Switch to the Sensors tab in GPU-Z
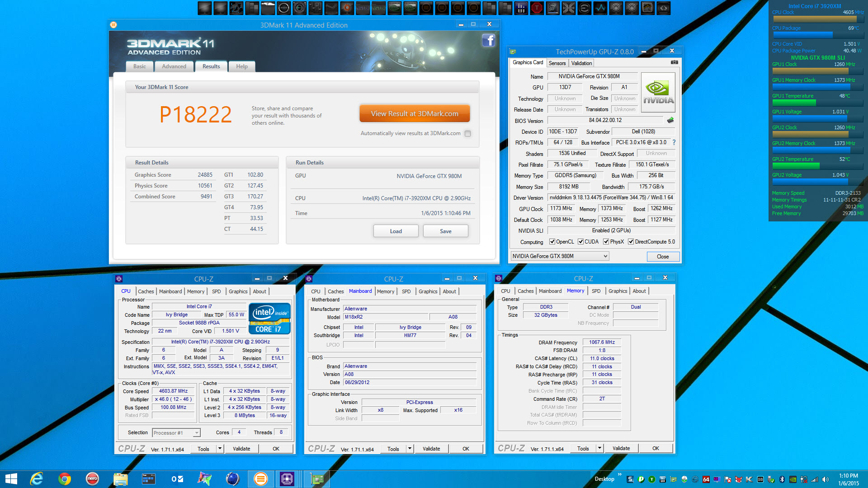Screen dimensions: 868x488 (x=557, y=63)
